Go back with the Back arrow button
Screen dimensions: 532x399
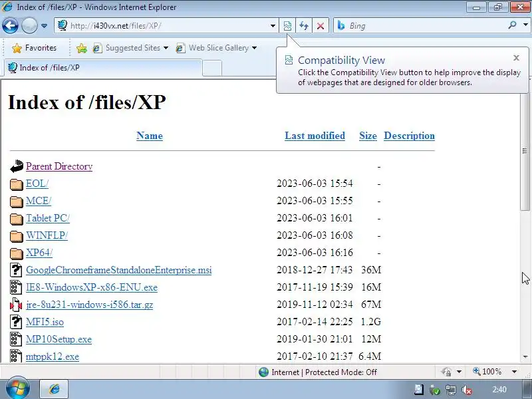pyautogui.click(x=10, y=25)
